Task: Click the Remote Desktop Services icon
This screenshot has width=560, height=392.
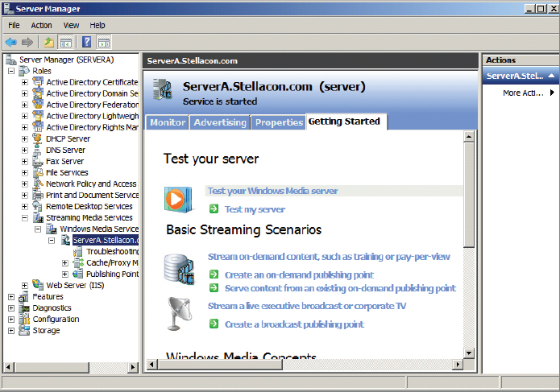Action: [37, 206]
